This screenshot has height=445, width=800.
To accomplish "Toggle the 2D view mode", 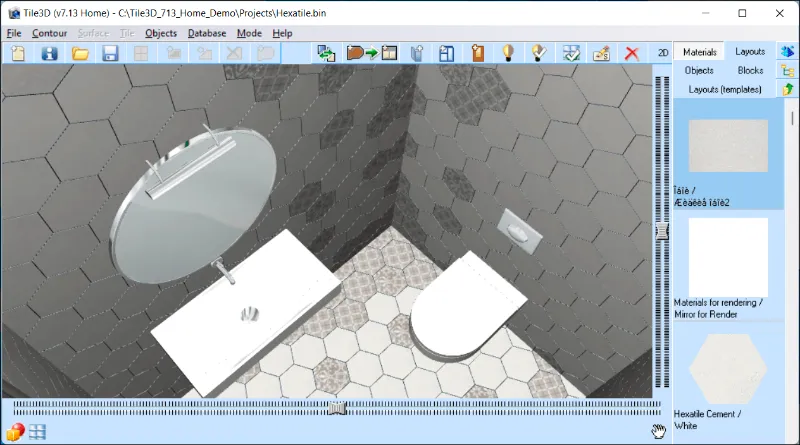I will [662, 53].
